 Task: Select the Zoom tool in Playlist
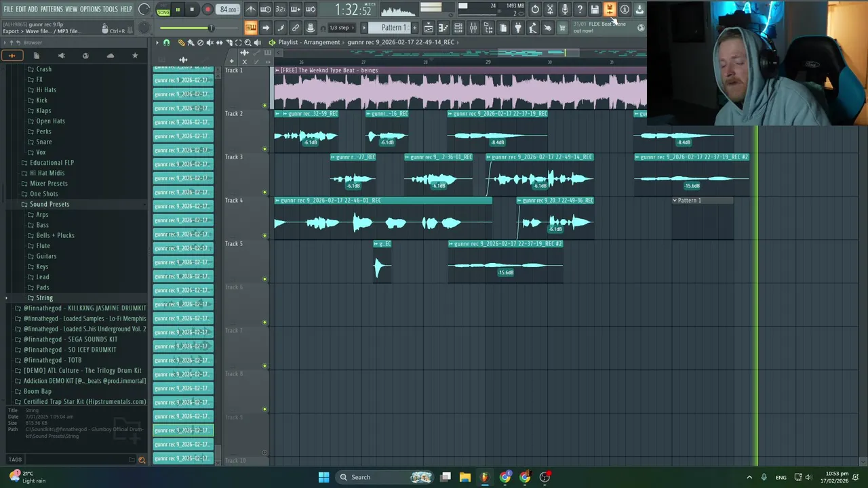coord(248,43)
